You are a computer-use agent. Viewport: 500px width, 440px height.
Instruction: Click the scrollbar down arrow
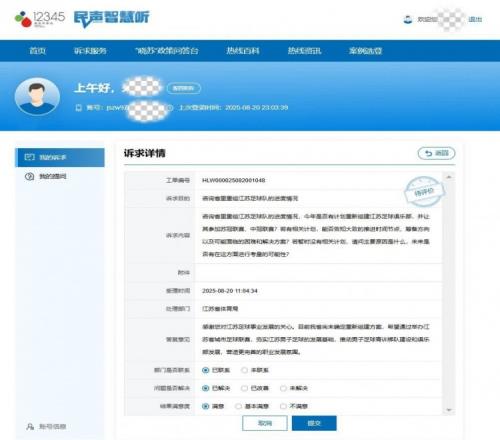point(449,410)
